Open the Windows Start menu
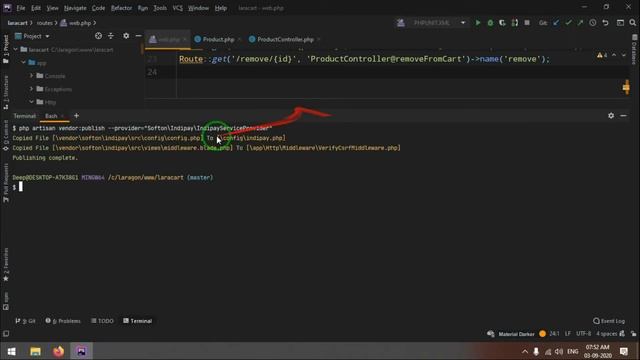The image size is (640, 360). click(11, 351)
